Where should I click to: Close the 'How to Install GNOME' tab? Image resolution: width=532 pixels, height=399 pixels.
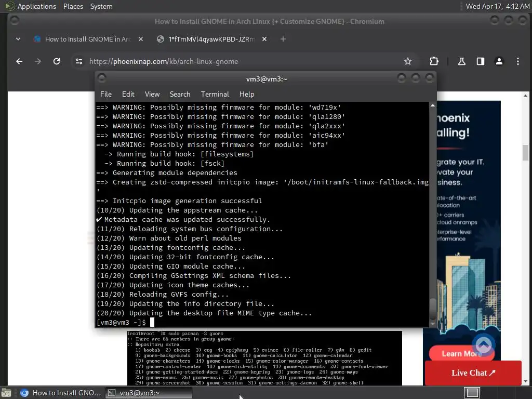pos(141,39)
